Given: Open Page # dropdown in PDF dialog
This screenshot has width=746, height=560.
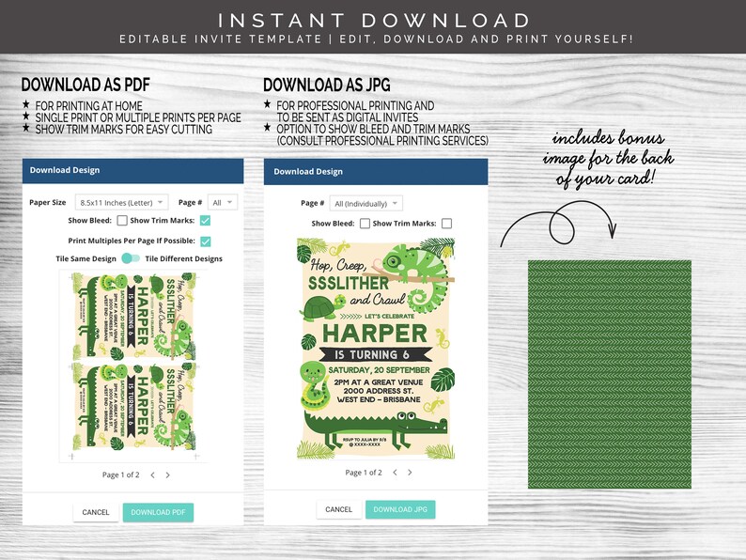Looking at the screenshot, I should point(222,202).
